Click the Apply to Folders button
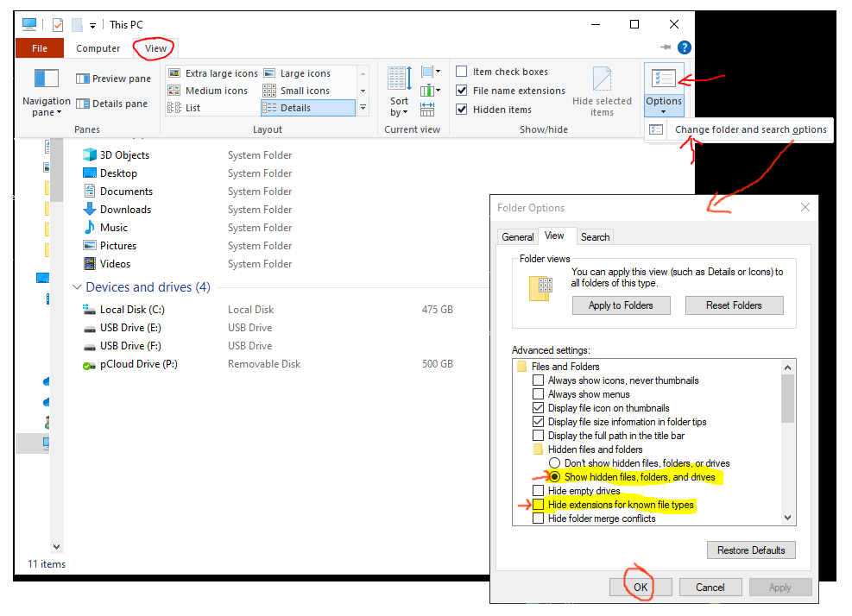852x616 pixels. click(621, 305)
